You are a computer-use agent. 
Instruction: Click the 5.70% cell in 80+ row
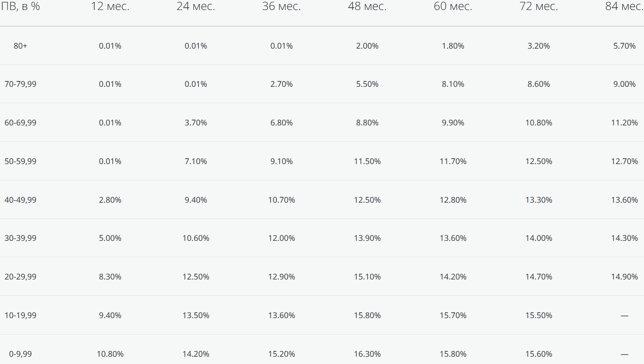click(624, 46)
